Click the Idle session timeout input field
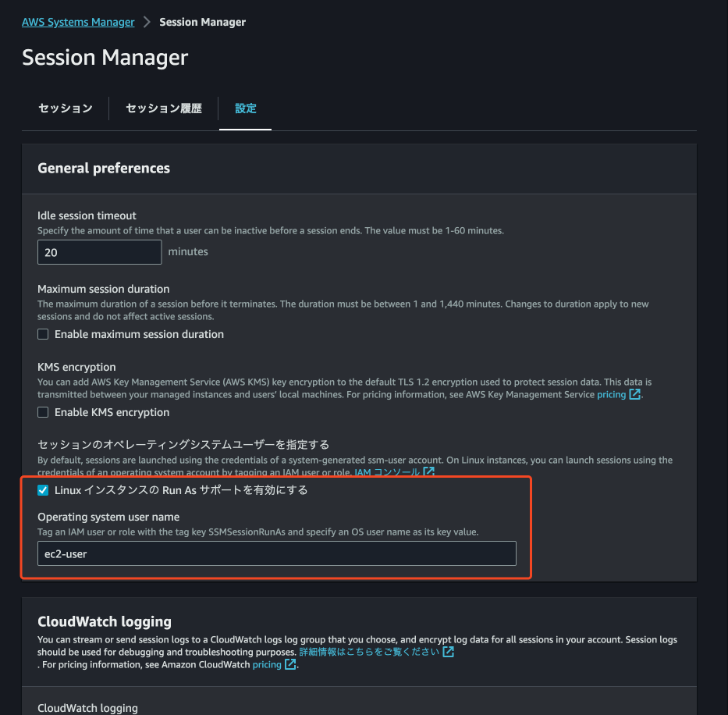728x715 pixels. pyautogui.click(x=99, y=251)
